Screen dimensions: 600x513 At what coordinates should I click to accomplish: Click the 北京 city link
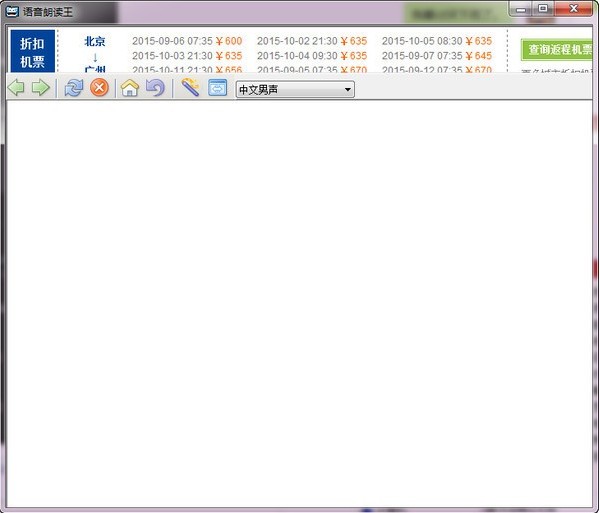(x=95, y=41)
